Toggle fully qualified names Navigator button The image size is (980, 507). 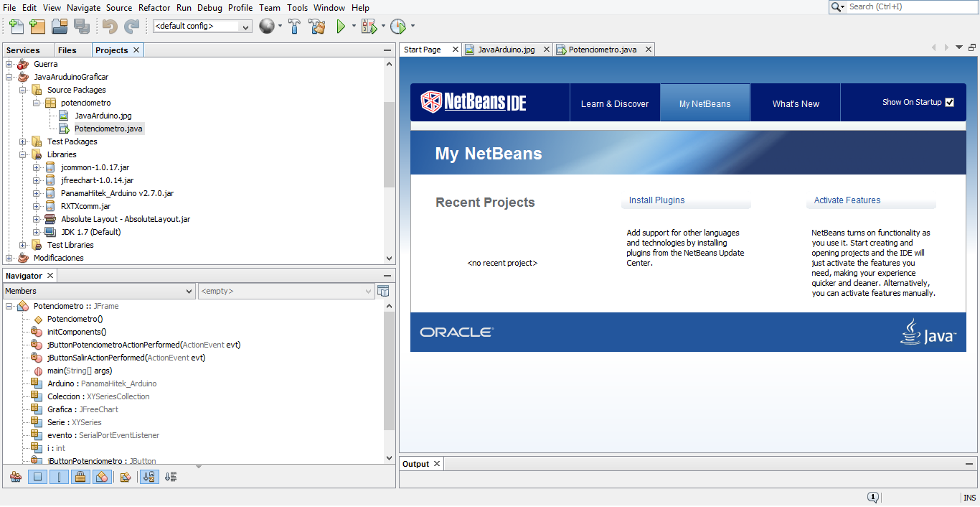coord(126,476)
